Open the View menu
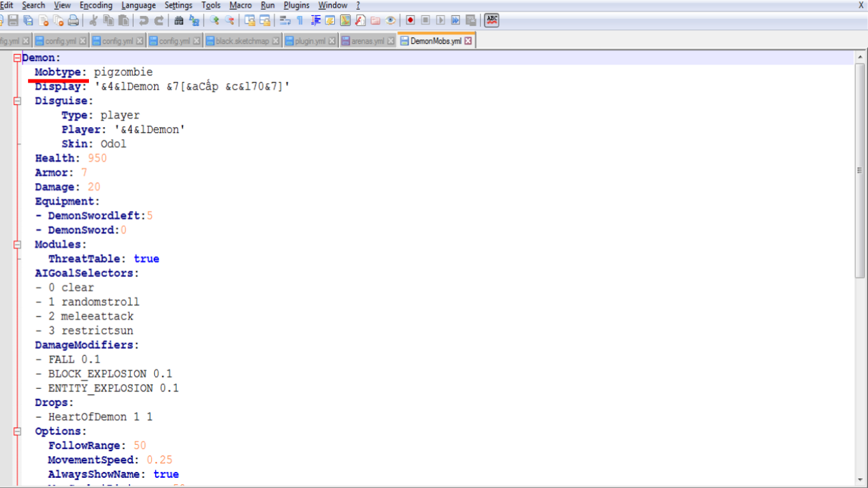Viewport: 868px width, 488px height. (x=62, y=5)
